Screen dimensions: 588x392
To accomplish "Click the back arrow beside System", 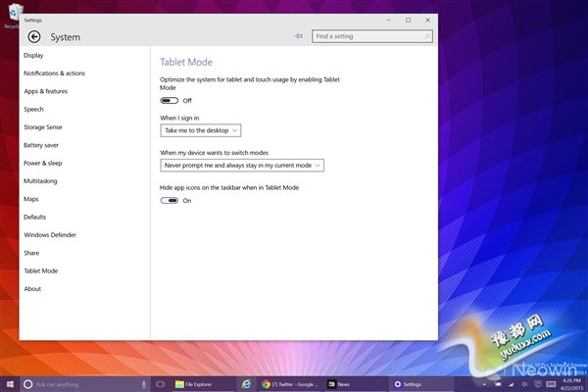I will 34,37.
